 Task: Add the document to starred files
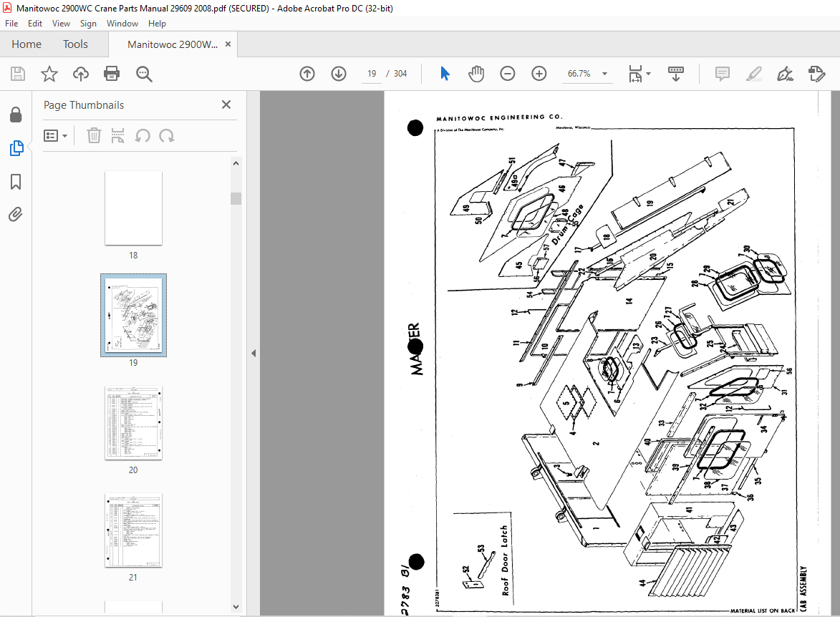tap(49, 74)
